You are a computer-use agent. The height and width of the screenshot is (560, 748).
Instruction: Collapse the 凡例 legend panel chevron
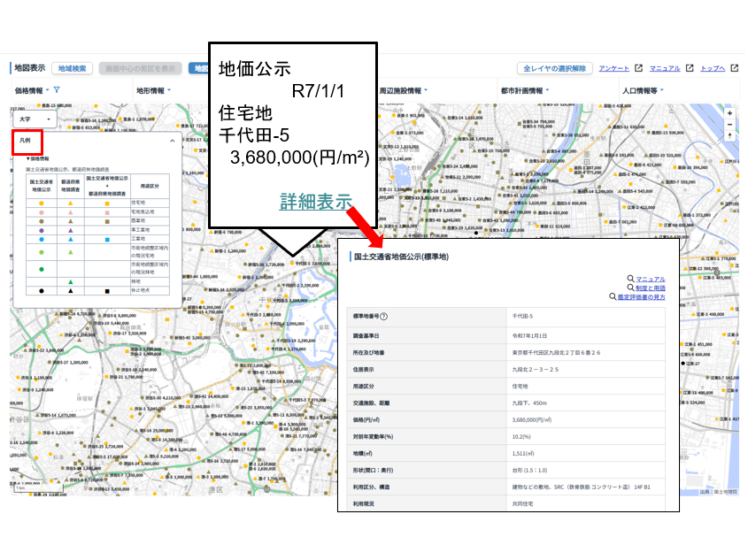[173, 141]
